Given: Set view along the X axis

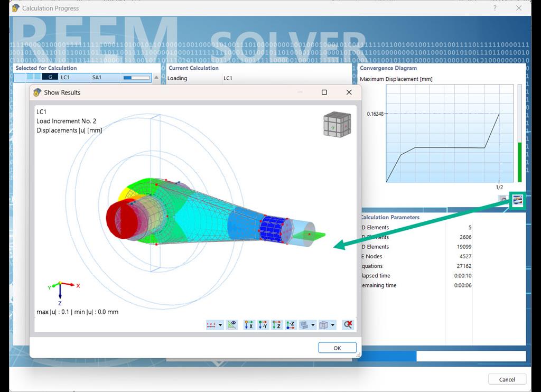Looking at the screenshot, I should point(249,325).
